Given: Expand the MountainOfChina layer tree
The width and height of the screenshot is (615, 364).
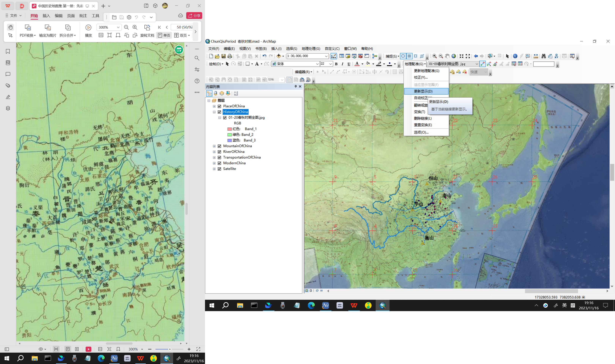Looking at the screenshot, I should tap(214, 146).
